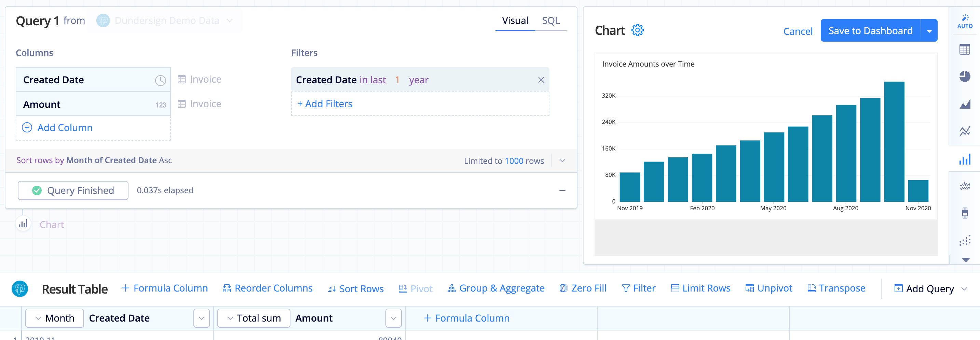Select the box plot chart icon
This screenshot has width=980, height=340.
[965, 213]
